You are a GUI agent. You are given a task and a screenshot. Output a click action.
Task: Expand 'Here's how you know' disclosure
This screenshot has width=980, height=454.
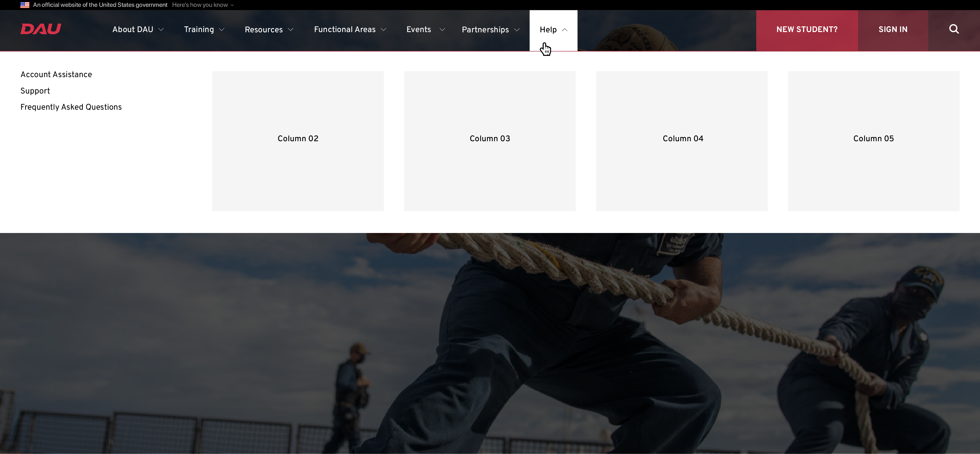[203, 5]
